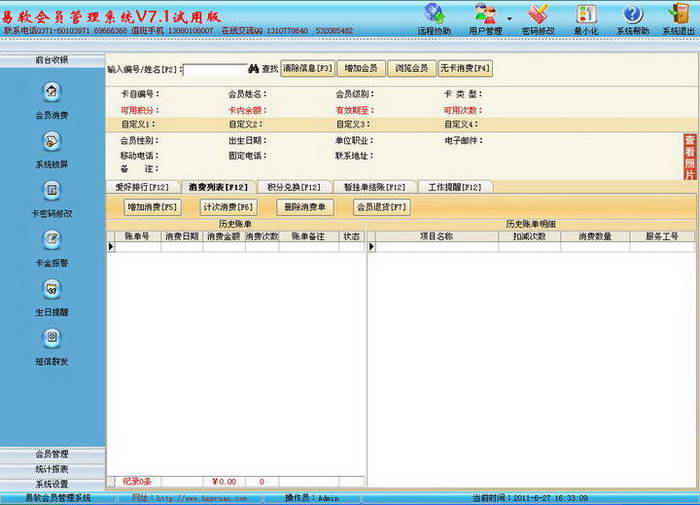
Task: Click the 消费次数 column header
Action: coord(262,236)
